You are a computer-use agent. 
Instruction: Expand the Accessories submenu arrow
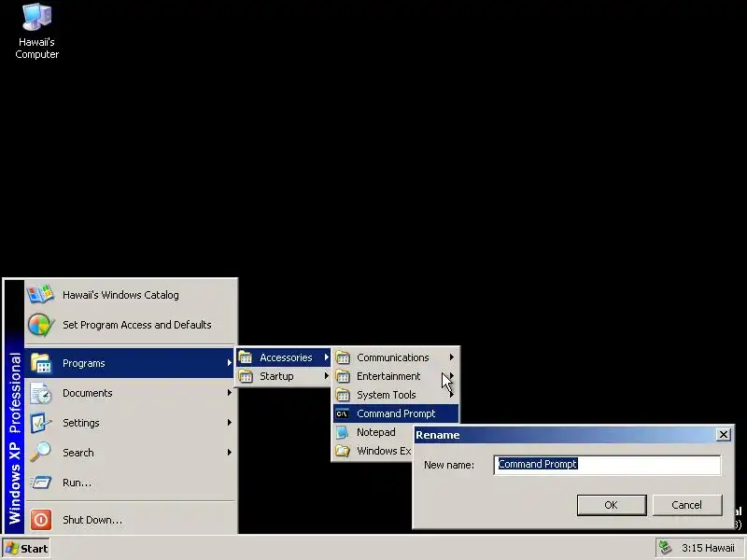tap(326, 357)
